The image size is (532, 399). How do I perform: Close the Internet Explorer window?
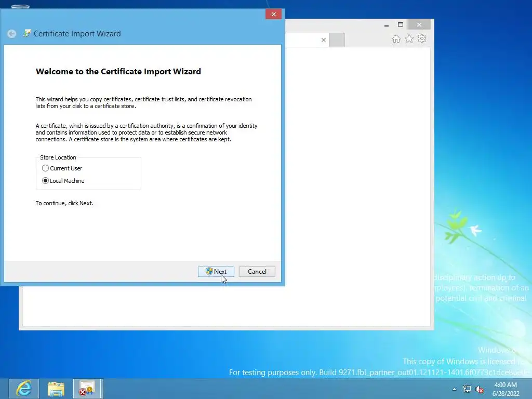pos(419,25)
